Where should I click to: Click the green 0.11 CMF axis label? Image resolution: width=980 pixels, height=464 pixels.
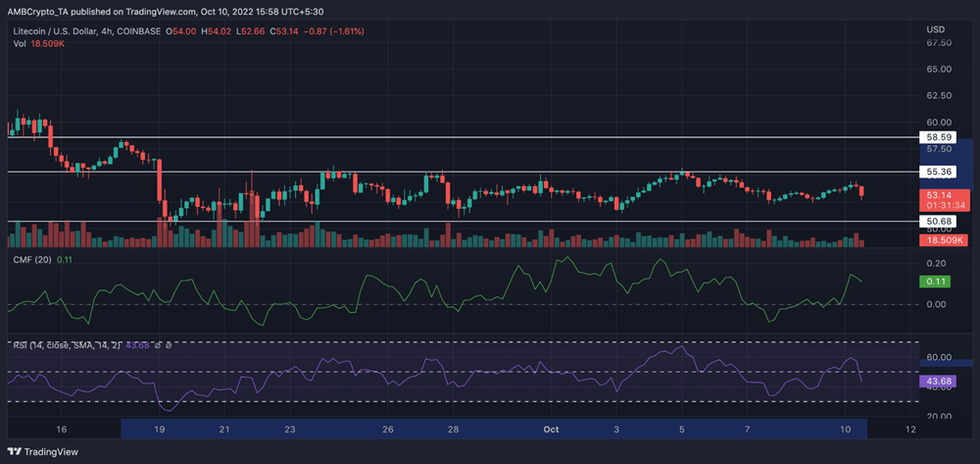tap(935, 282)
